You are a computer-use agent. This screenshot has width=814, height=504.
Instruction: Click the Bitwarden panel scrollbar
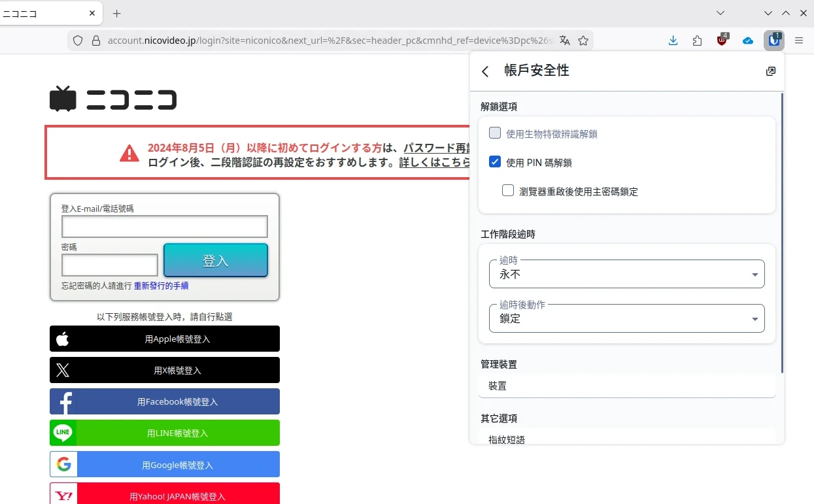pos(782,233)
